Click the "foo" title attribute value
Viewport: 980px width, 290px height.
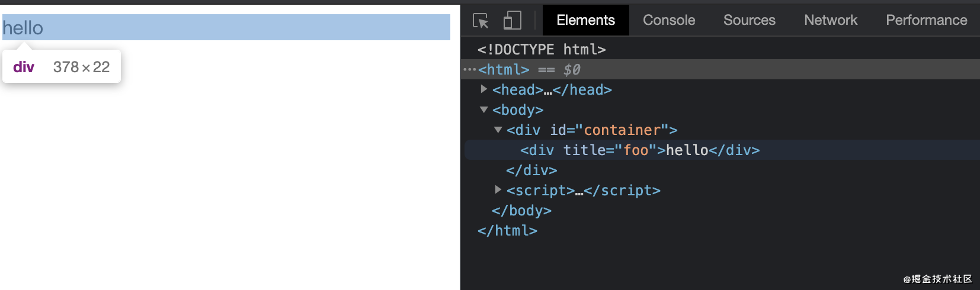tap(636, 150)
